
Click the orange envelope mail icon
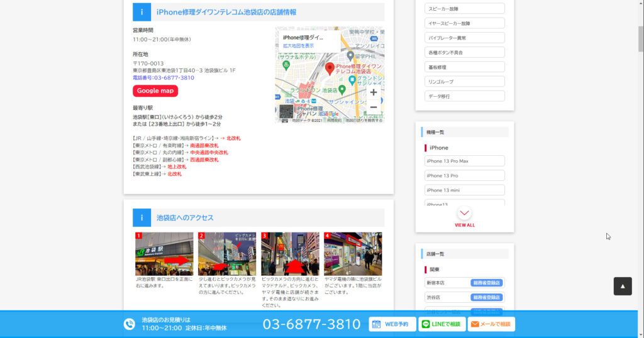(475, 324)
